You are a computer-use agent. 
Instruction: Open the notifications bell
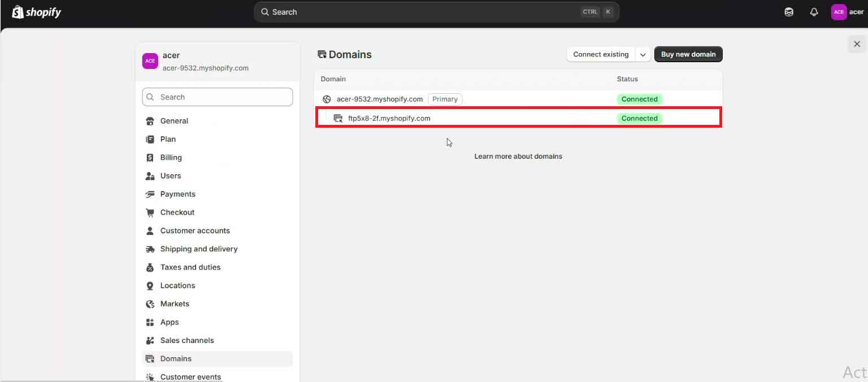[814, 12]
